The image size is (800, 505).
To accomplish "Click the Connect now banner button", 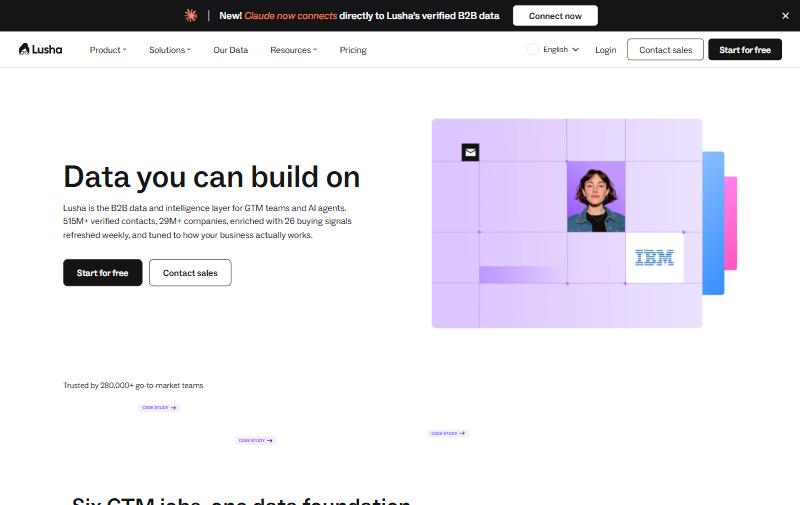I will coord(555,16).
